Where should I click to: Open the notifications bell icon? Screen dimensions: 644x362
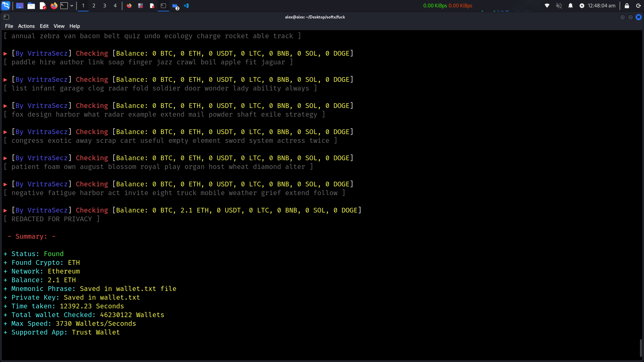pyautogui.click(x=571, y=6)
